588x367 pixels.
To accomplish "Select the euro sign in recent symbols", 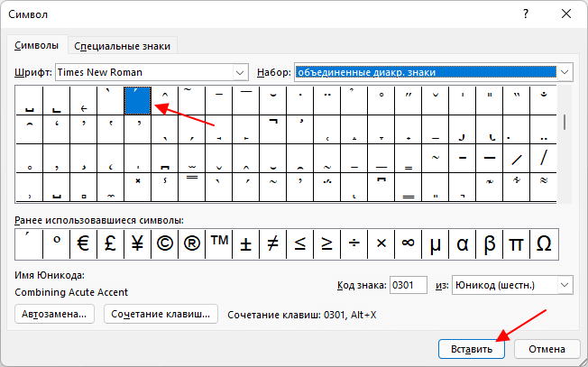I will (x=83, y=244).
